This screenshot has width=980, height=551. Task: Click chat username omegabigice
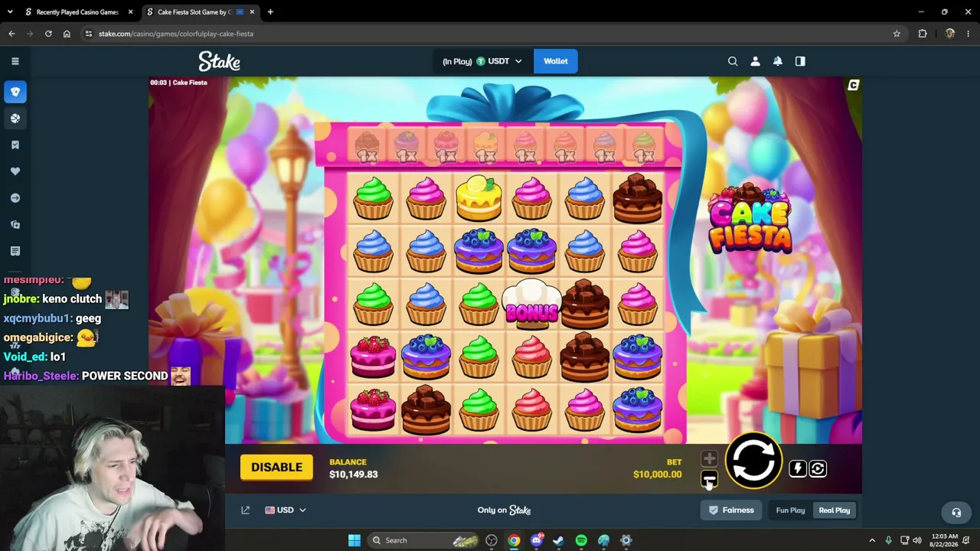tap(38, 337)
